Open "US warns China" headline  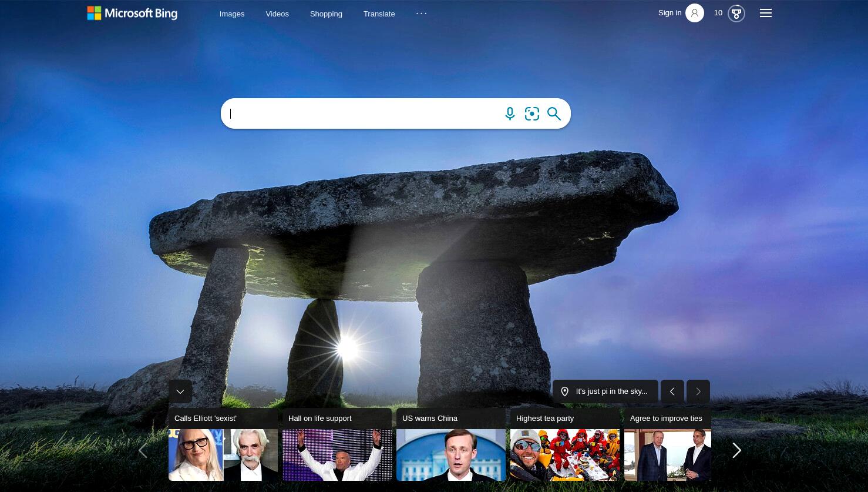coord(430,419)
